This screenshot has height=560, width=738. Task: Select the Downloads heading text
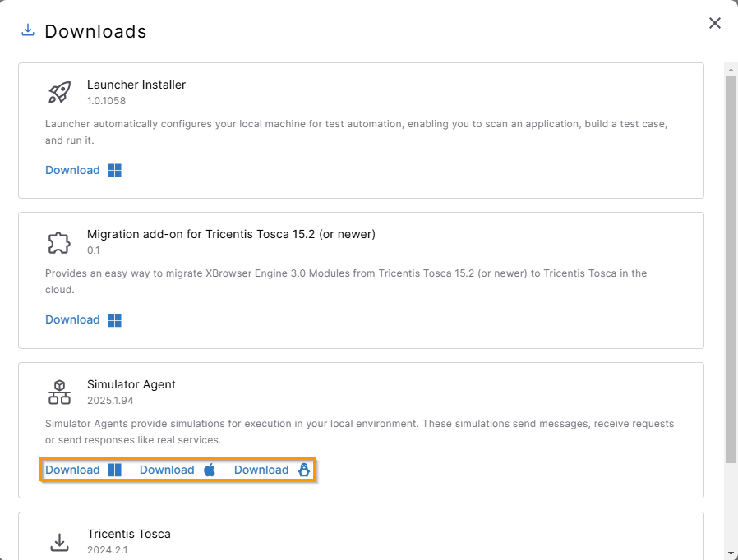coord(95,31)
